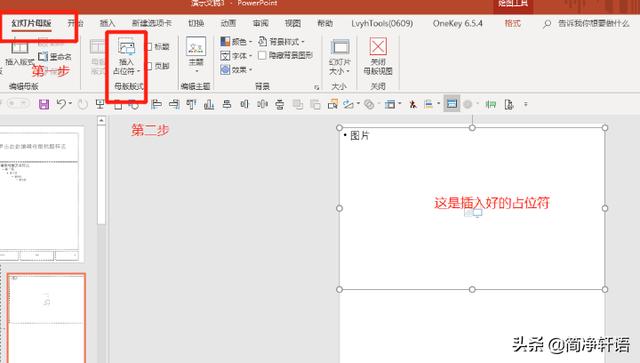The height and width of the screenshot is (363, 640).
Task: Enable Hide Background Graphics (隐藏背景图形) checkbox
Action: point(262,55)
